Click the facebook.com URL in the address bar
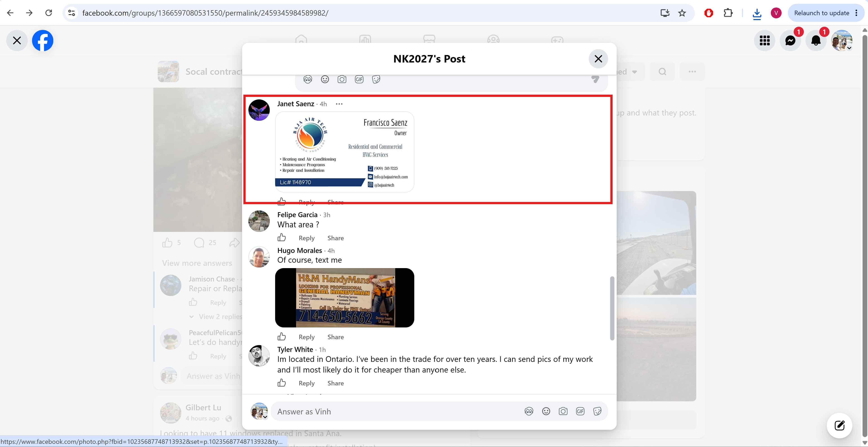Image resolution: width=868 pixels, height=447 pixels. pyautogui.click(x=205, y=13)
